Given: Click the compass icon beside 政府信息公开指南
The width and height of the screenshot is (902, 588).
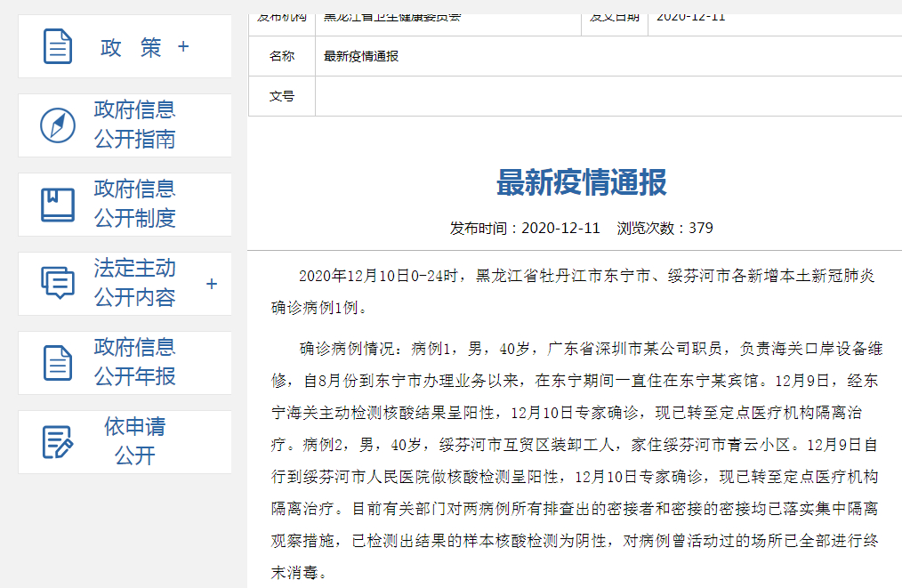Looking at the screenshot, I should click(x=57, y=125).
